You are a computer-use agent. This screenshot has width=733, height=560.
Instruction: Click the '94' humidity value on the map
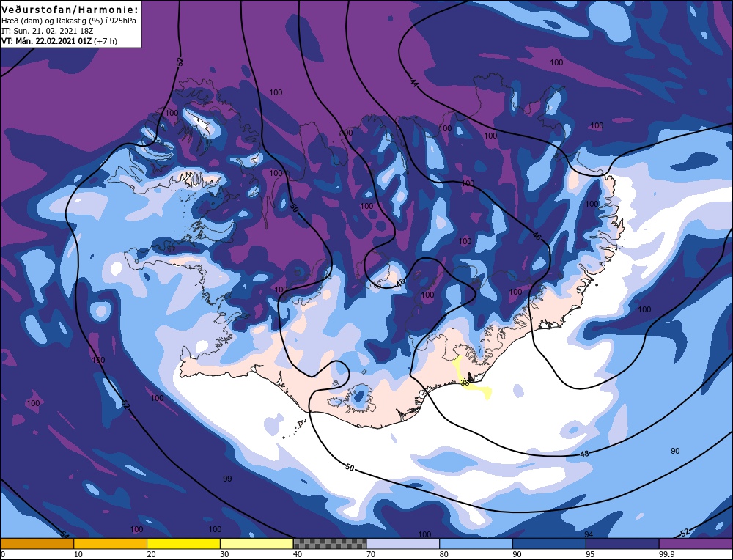pos(589,534)
